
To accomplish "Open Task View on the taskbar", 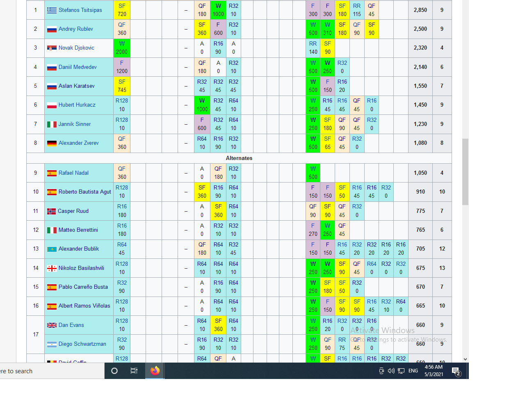I will coord(134,371).
